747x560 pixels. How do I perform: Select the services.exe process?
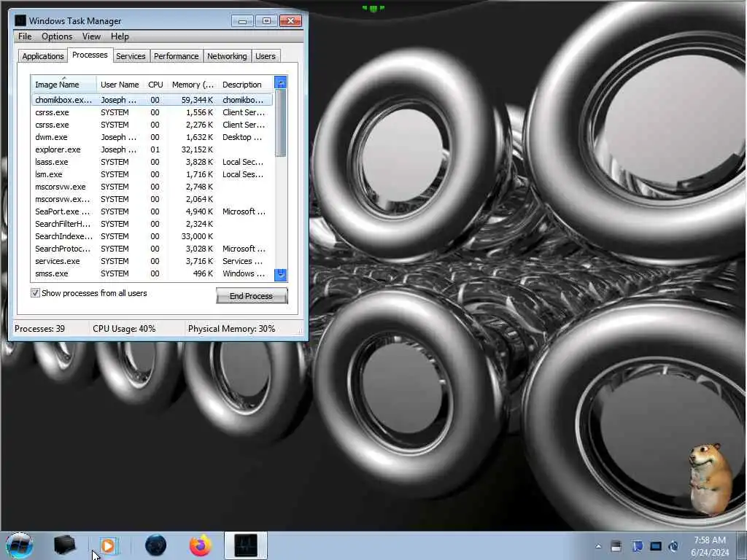[x=152, y=261]
